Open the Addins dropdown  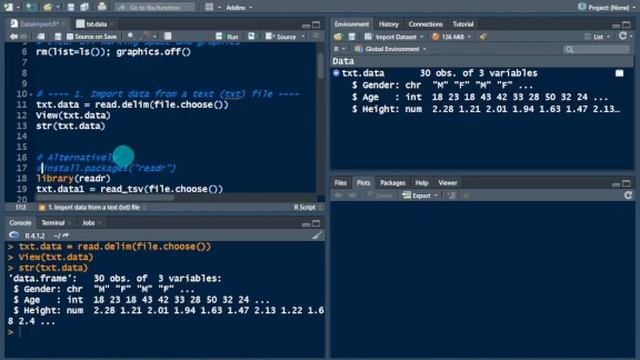click(x=238, y=7)
